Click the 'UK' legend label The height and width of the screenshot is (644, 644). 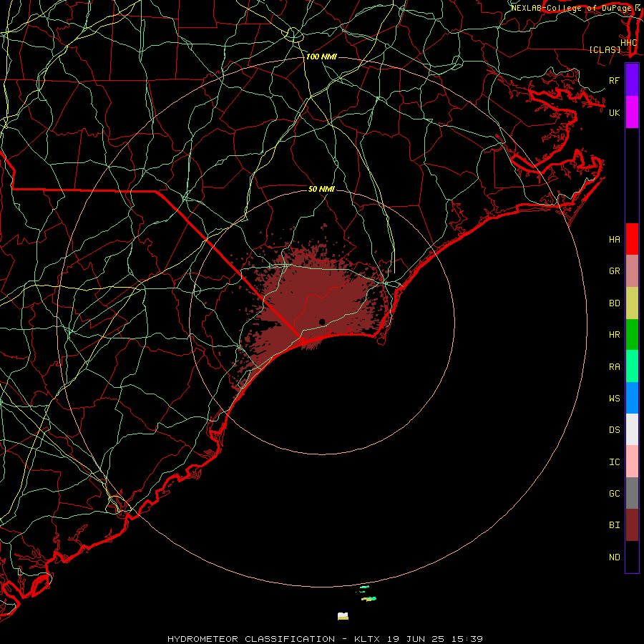[x=615, y=112]
